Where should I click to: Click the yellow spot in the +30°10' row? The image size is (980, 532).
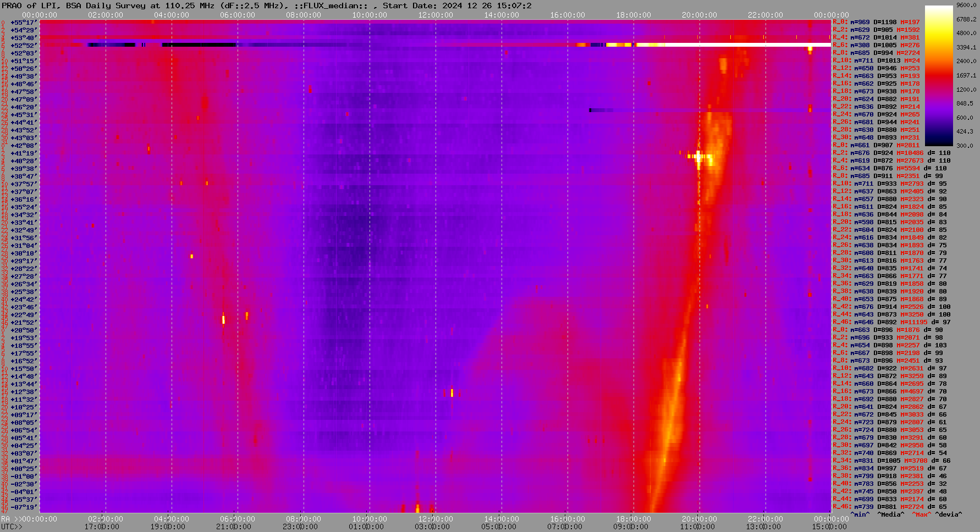pyautogui.click(x=191, y=256)
